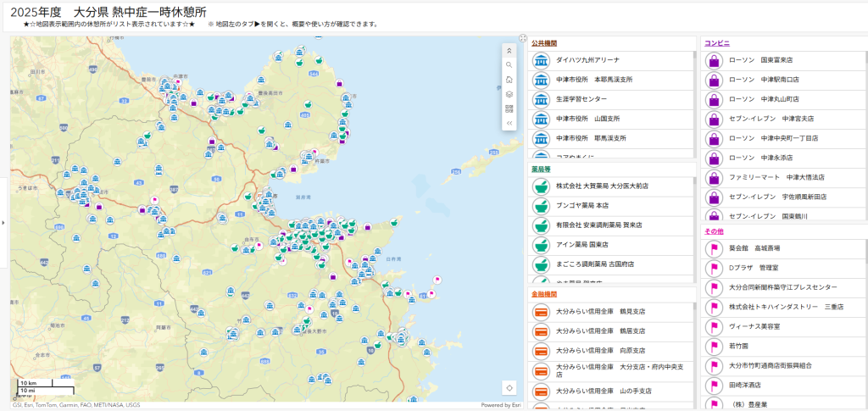Open the basemap gallery tool
The height and width of the screenshot is (411, 868).
509,108
